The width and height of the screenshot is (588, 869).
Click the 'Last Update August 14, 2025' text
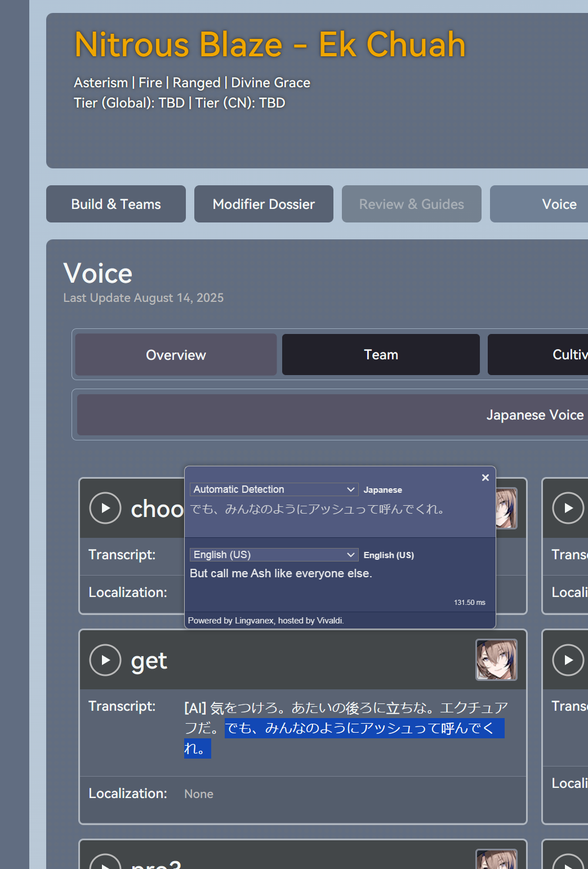pos(144,298)
